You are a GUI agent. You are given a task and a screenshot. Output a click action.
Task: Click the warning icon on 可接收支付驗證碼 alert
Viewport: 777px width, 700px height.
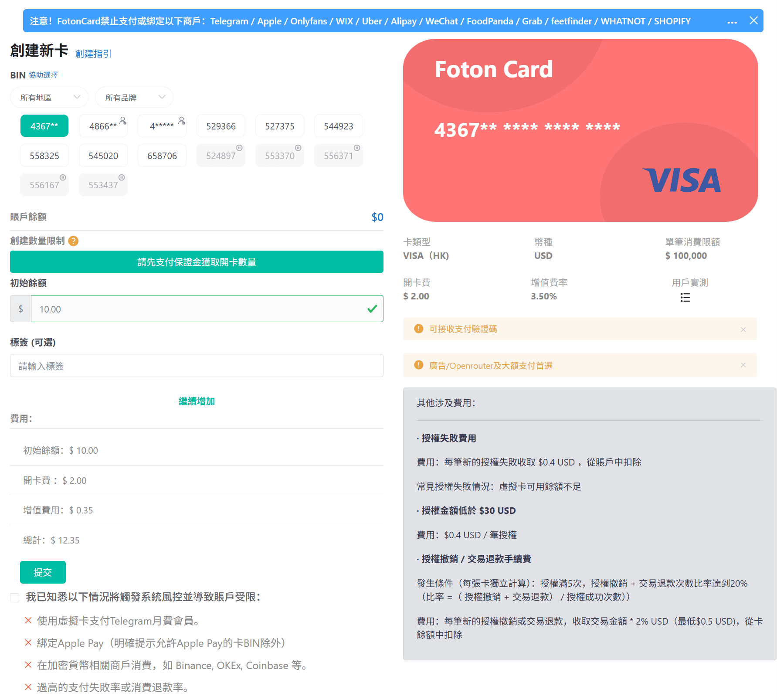419,329
